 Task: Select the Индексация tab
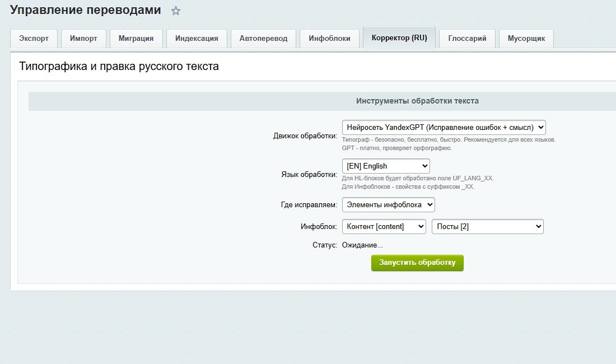pyautogui.click(x=197, y=39)
